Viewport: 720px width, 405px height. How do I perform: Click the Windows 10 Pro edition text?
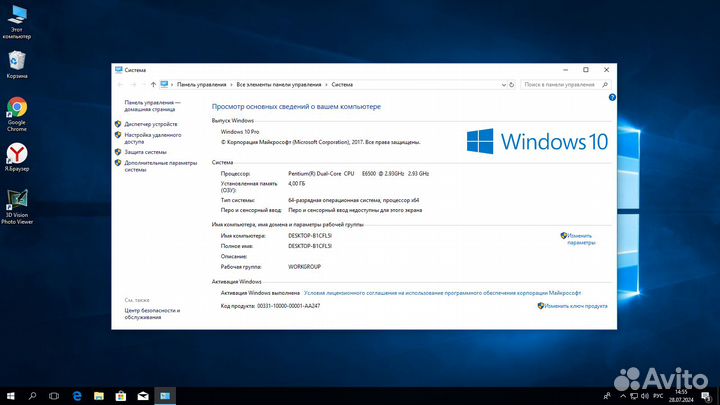tap(240, 132)
